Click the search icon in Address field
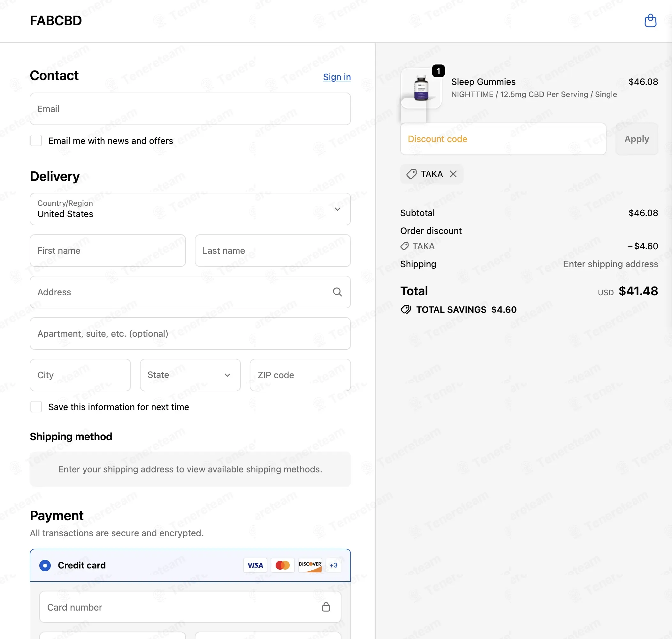The width and height of the screenshot is (672, 639). point(337,292)
